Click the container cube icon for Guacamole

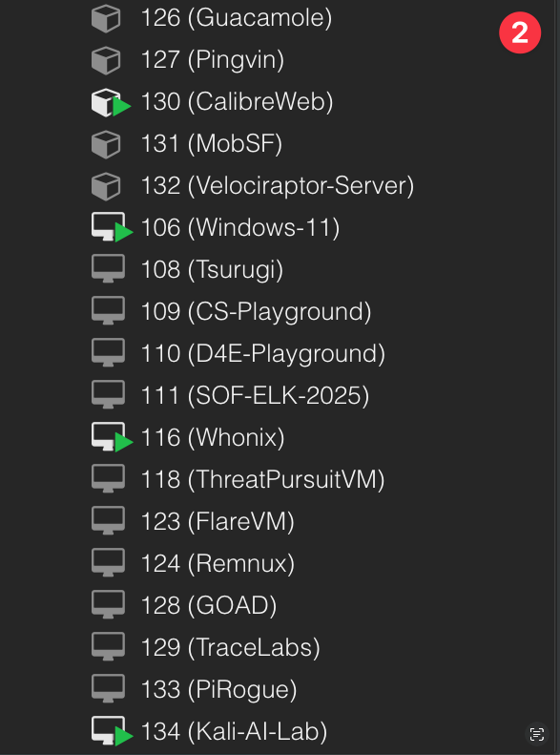[x=106, y=18]
